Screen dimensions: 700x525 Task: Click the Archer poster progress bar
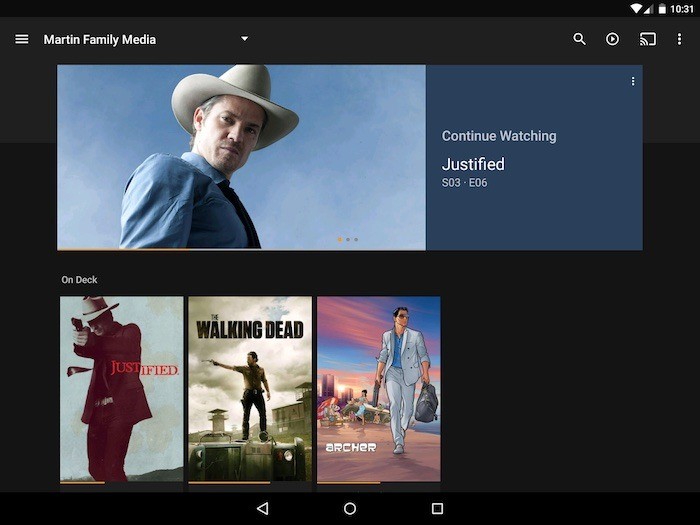[379, 483]
